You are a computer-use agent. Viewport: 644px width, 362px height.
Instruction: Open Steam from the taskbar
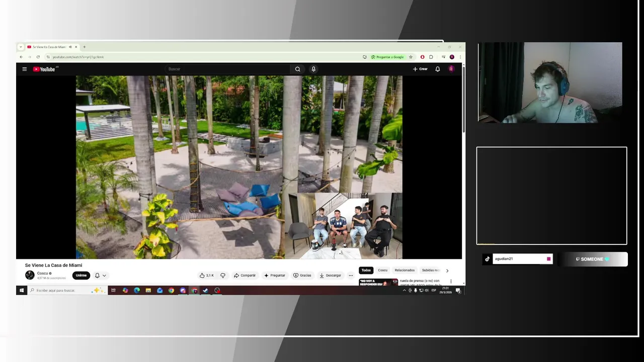[205, 290]
